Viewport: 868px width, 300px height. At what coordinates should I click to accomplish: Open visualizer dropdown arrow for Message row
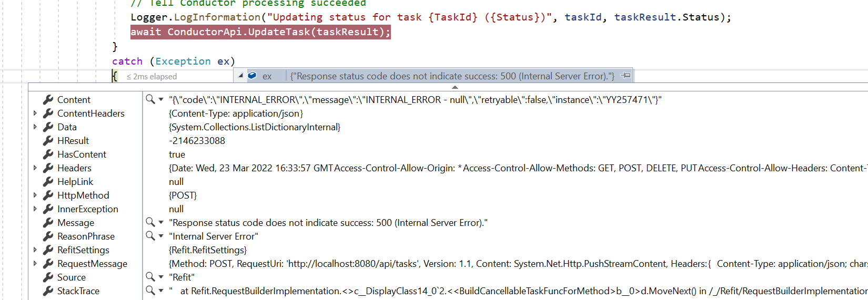161,222
